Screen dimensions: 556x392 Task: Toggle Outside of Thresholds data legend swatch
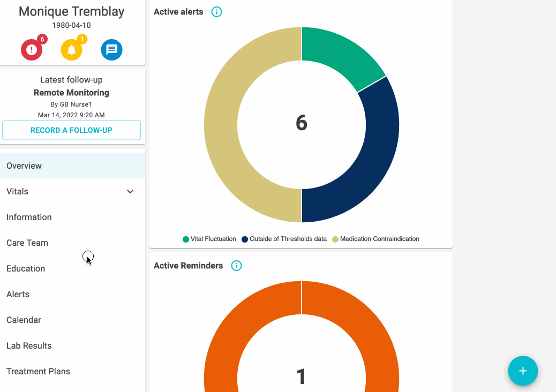pyautogui.click(x=245, y=239)
